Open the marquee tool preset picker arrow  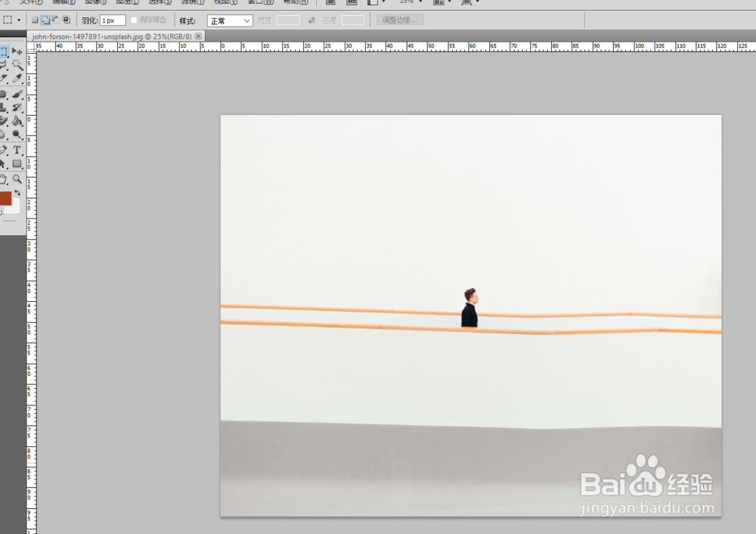[19, 20]
